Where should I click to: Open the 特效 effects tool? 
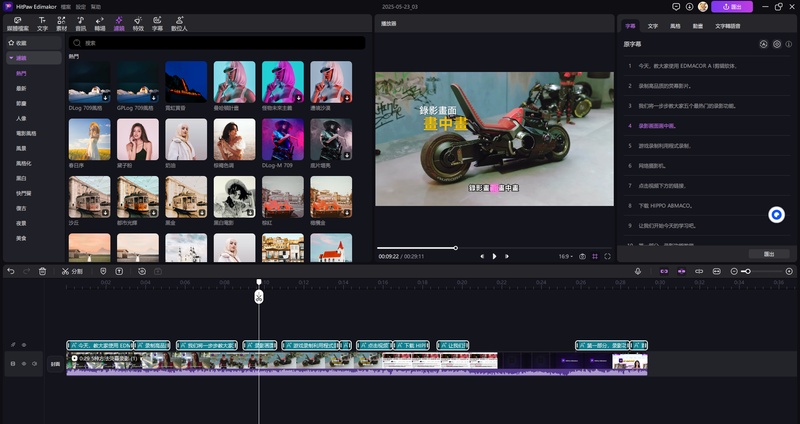pyautogui.click(x=138, y=24)
